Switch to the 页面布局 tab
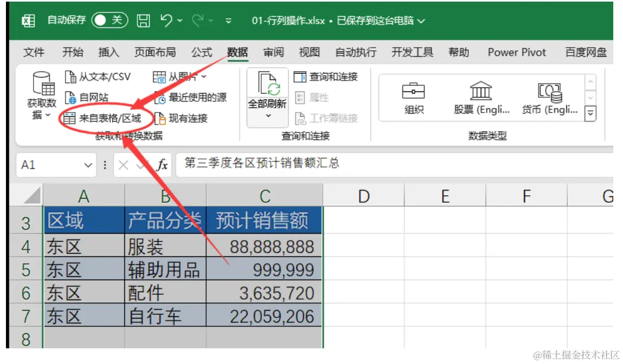This screenshot has height=364, width=623. point(155,52)
